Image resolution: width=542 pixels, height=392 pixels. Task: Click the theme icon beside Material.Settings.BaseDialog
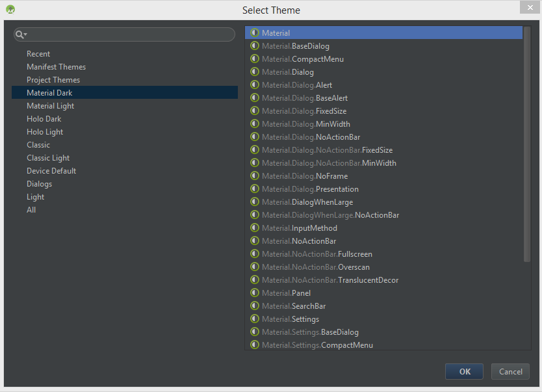pos(255,332)
